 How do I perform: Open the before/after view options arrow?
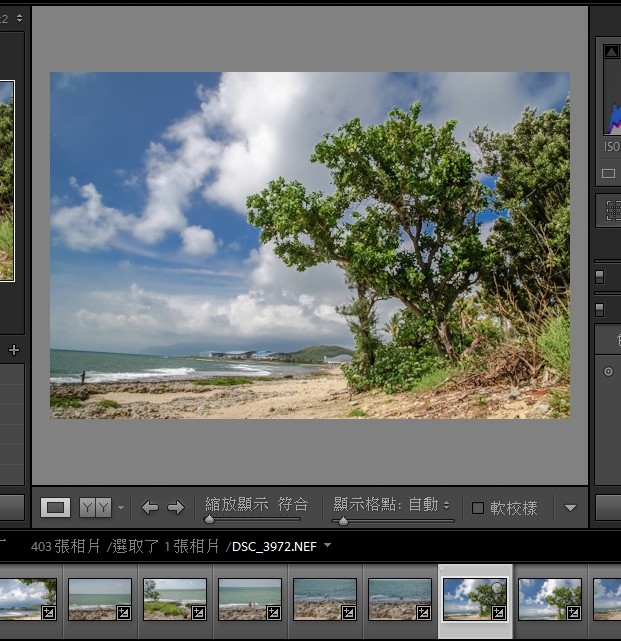[121, 508]
